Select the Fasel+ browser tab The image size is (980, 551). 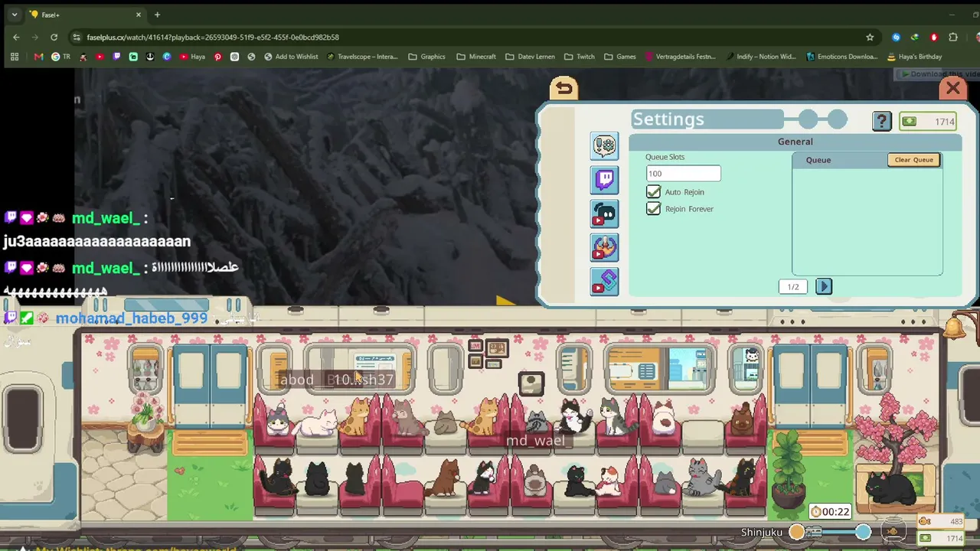pos(86,15)
